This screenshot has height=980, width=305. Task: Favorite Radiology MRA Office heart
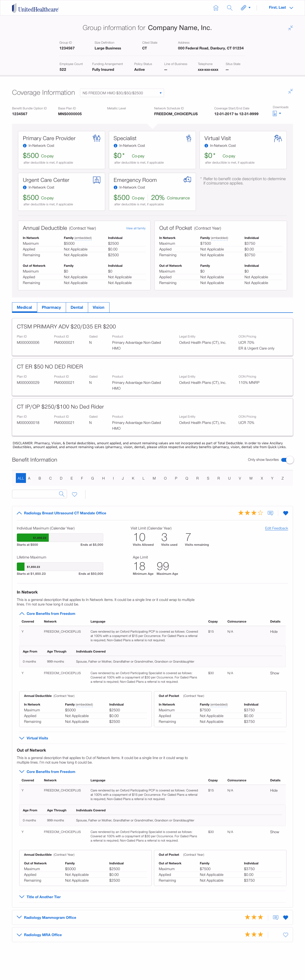point(286,935)
